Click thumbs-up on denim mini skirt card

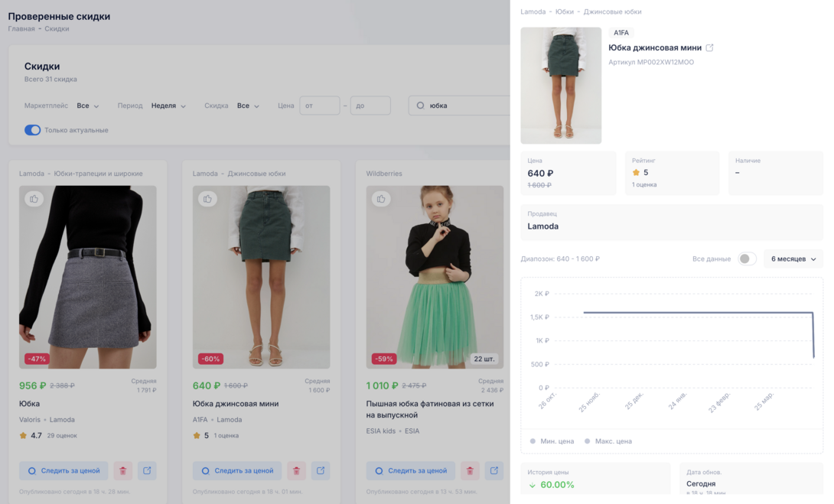pyautogui.click(x=207, y=199)
